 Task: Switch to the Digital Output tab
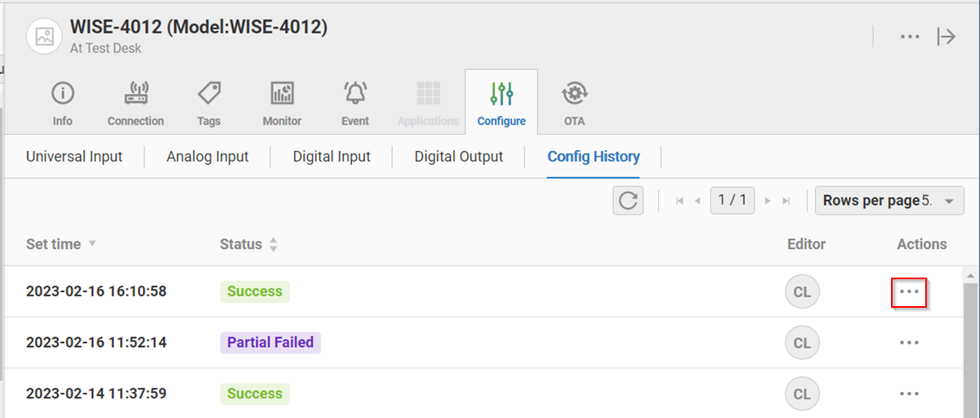point(459,157)
